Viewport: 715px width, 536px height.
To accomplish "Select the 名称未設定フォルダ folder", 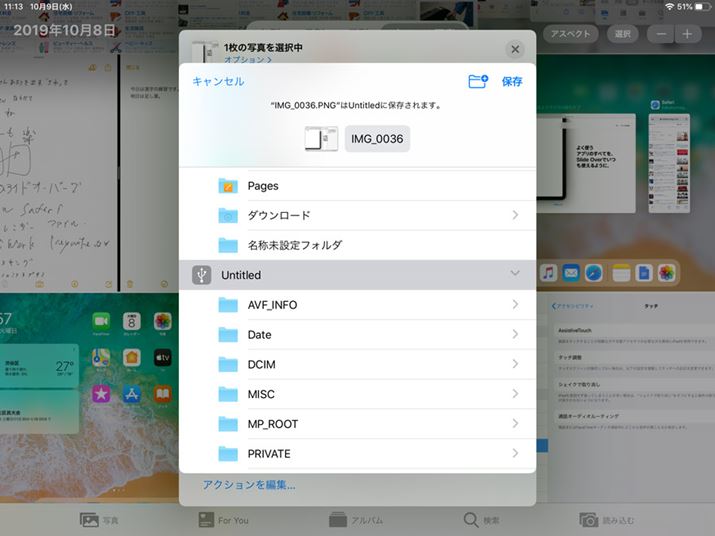I will tap(294, 245).
